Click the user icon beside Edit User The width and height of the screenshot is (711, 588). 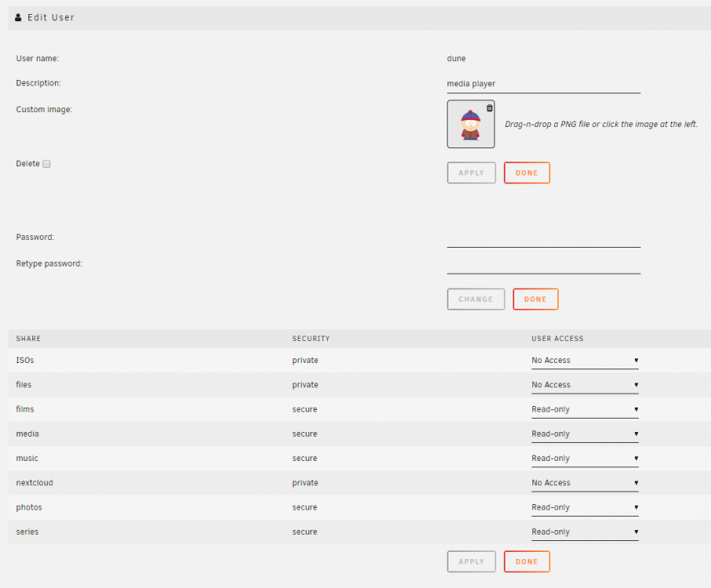(x=18, y=17)
